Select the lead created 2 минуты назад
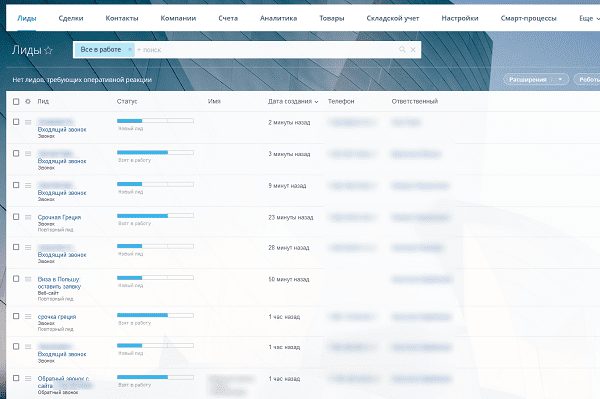Image resolution: width=600 pixels, height=399 pixels. pyautogui.click(x=16, y=122)
